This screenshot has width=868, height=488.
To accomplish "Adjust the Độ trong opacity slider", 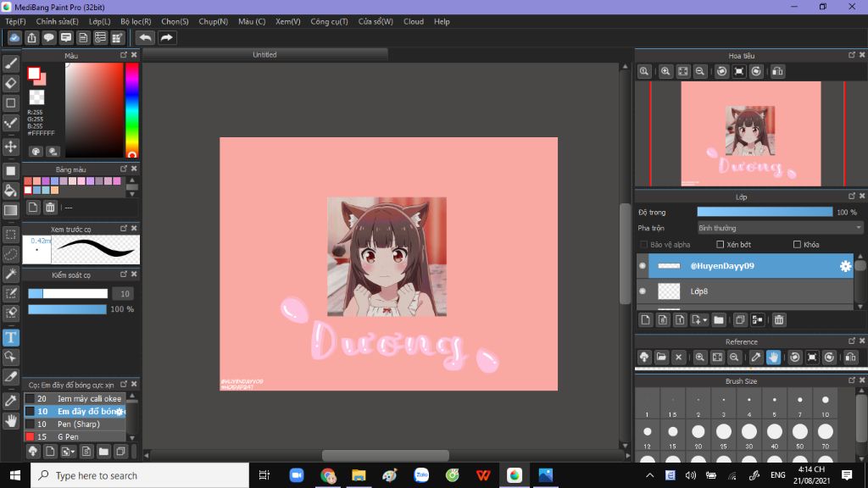I will [x=765, y=212].
